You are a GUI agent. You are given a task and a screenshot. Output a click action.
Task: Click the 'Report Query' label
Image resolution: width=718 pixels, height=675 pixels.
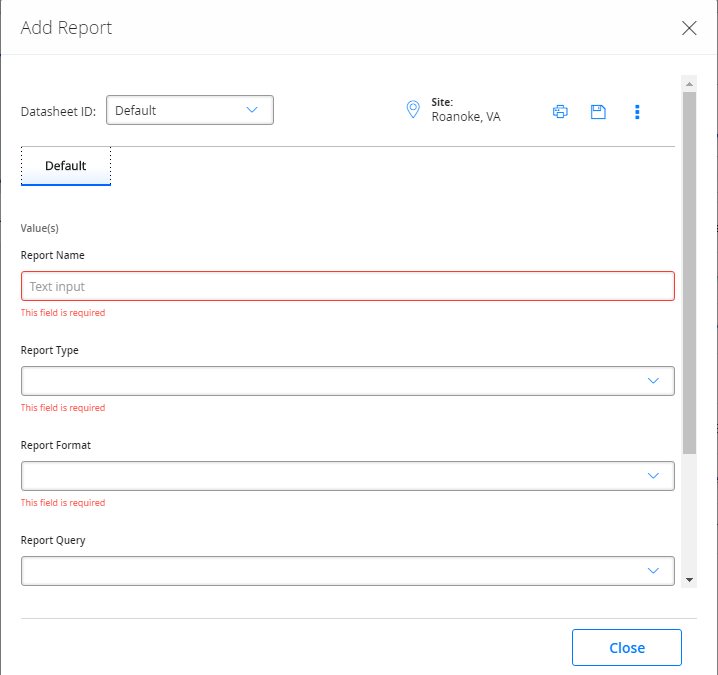[x=53, y=540]
